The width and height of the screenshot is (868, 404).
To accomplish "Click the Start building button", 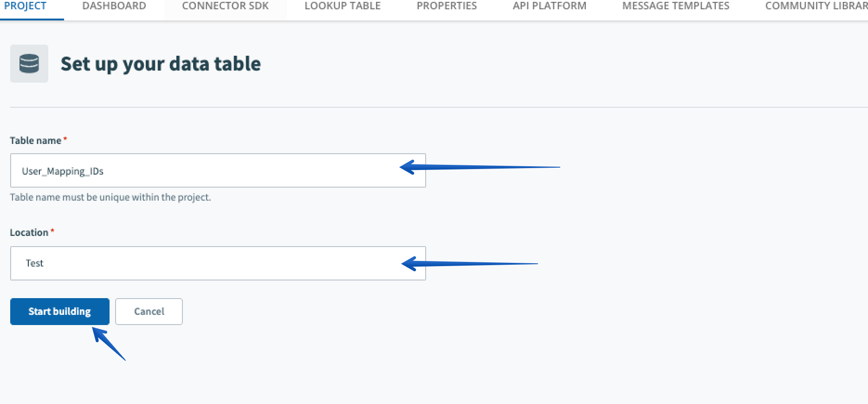I will (x=59, y=311).
